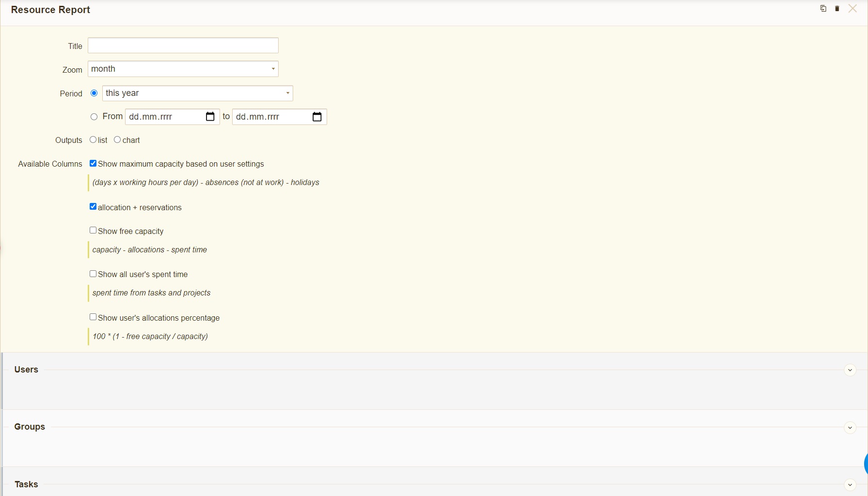Screen dimensions: 868x496
Task: Open the From date calendar picker
Action: pos(210,117)
